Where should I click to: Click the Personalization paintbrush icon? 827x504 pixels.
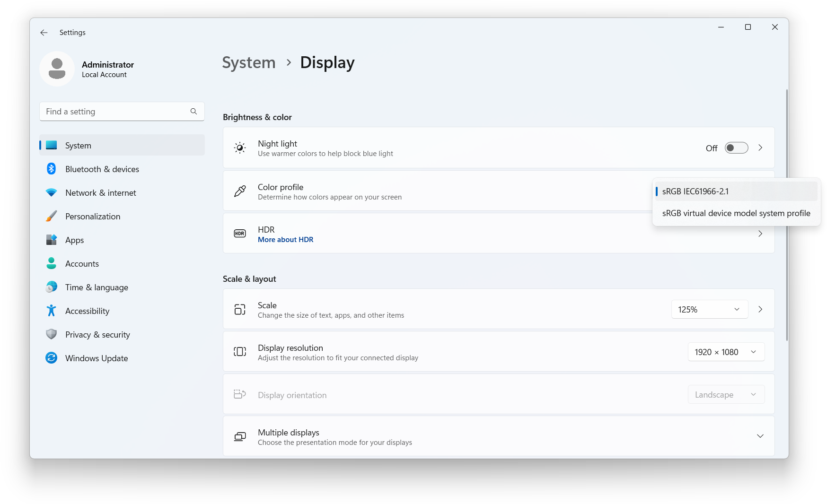52,216
